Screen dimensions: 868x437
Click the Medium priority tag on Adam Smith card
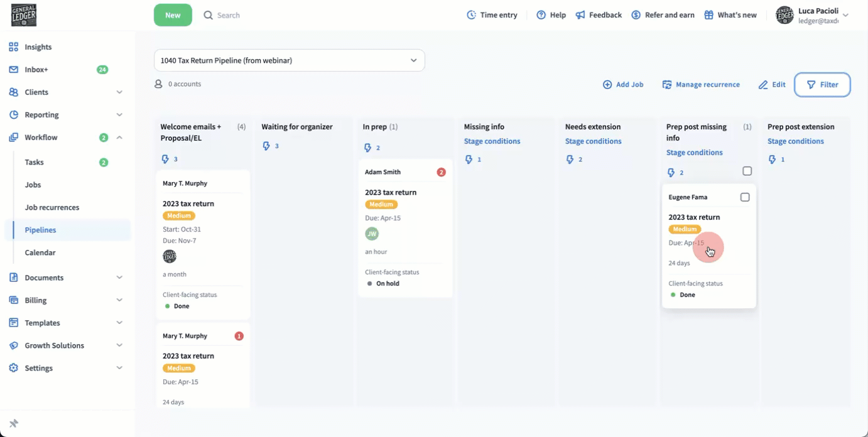click(381, 205)
